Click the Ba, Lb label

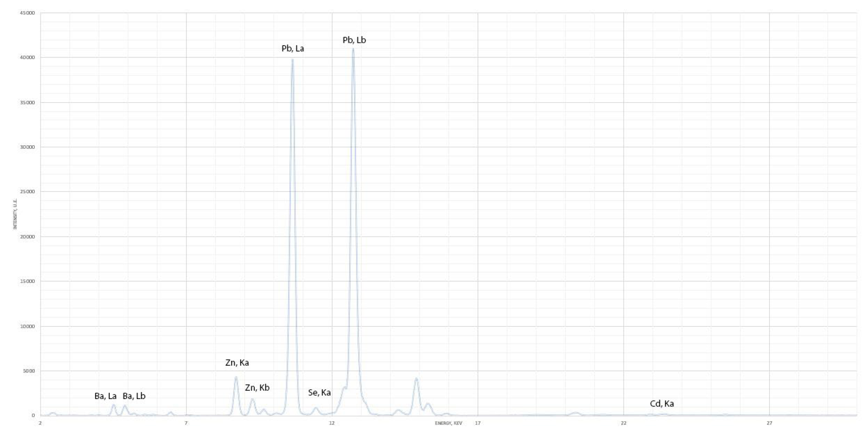point(134,396)
